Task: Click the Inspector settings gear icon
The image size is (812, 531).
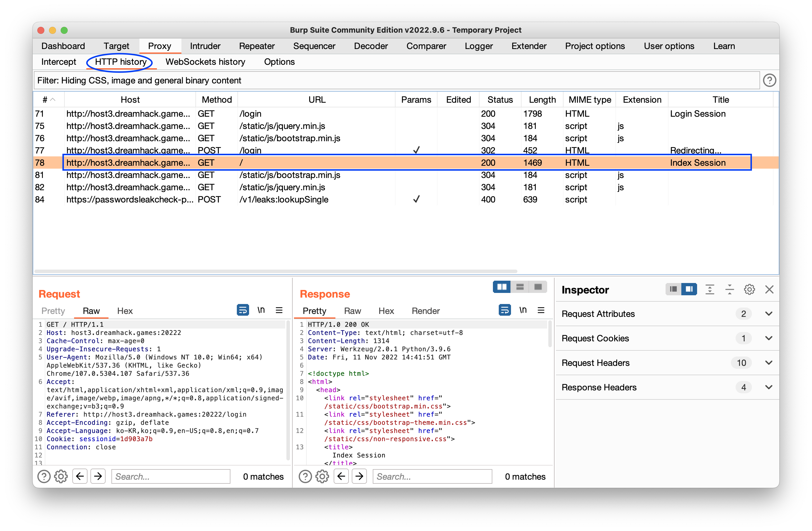Action: pos(749,290)
